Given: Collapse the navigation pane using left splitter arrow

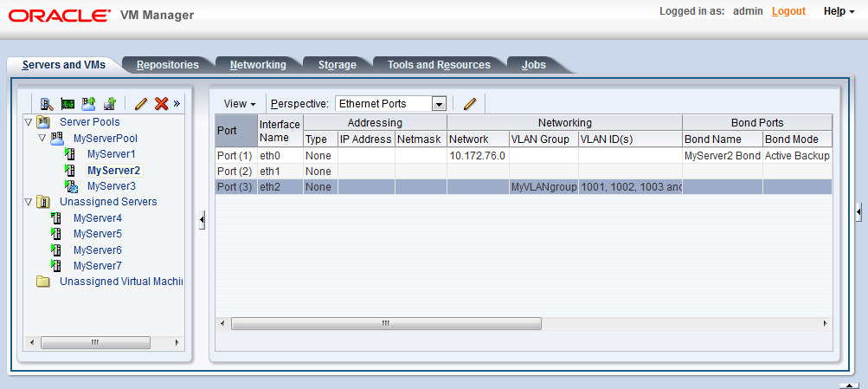Looking at the screenshot, I should 202,221.
